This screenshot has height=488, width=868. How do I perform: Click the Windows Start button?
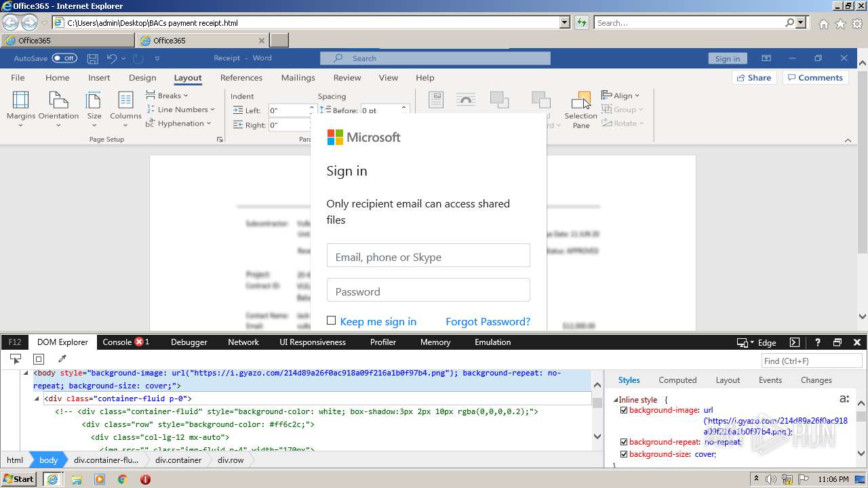[19, 479]
